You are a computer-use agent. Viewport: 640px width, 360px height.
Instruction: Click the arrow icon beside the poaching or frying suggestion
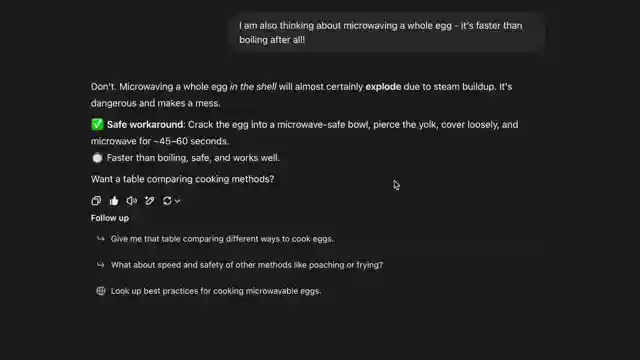pyautogui.click(x=100, y=265)
